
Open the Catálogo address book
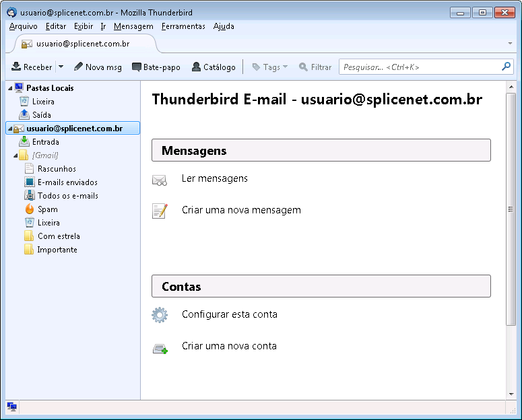click(x=214, y=67)
